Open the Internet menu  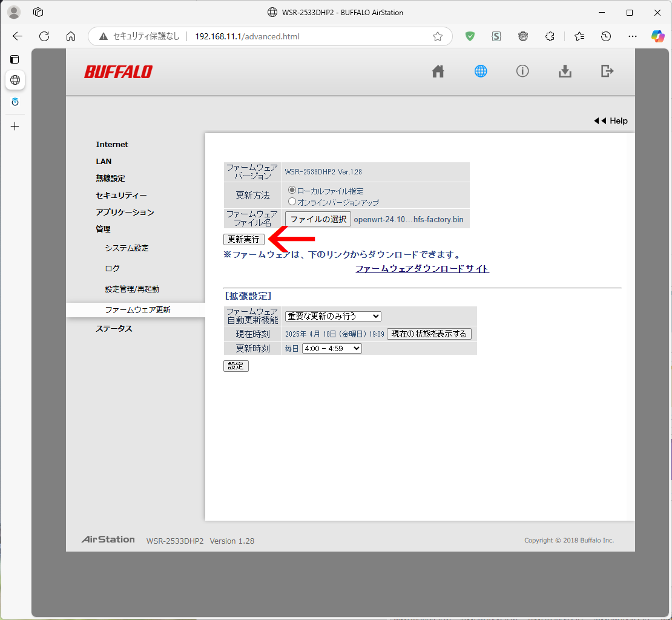click(112, 144)
